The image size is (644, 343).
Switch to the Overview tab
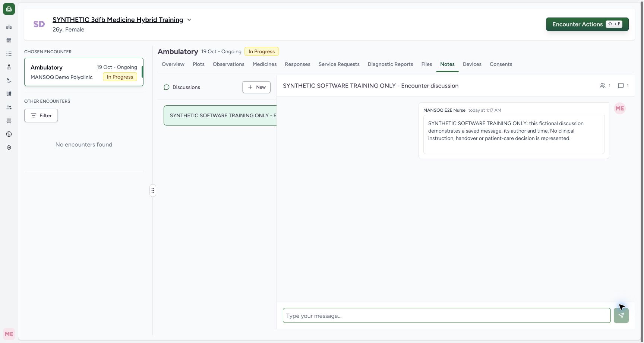pyautogui.click(x=173, y=64)
